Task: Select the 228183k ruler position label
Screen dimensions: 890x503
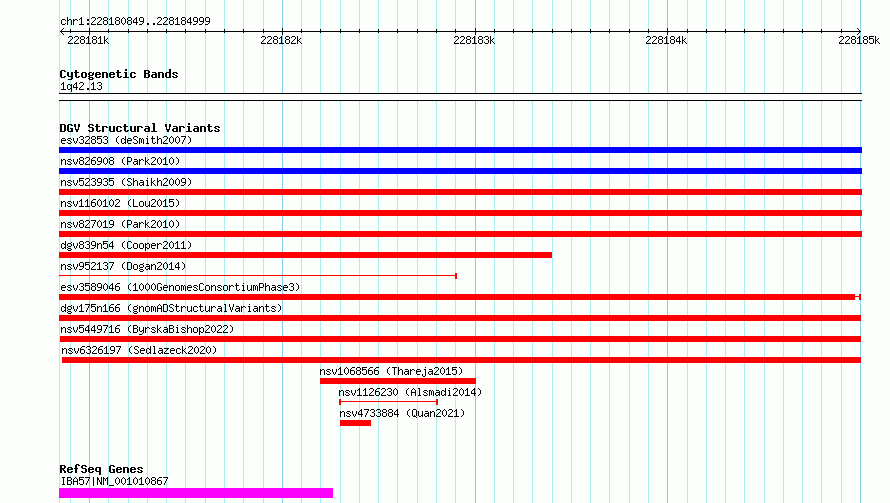Action: (474, 40)
